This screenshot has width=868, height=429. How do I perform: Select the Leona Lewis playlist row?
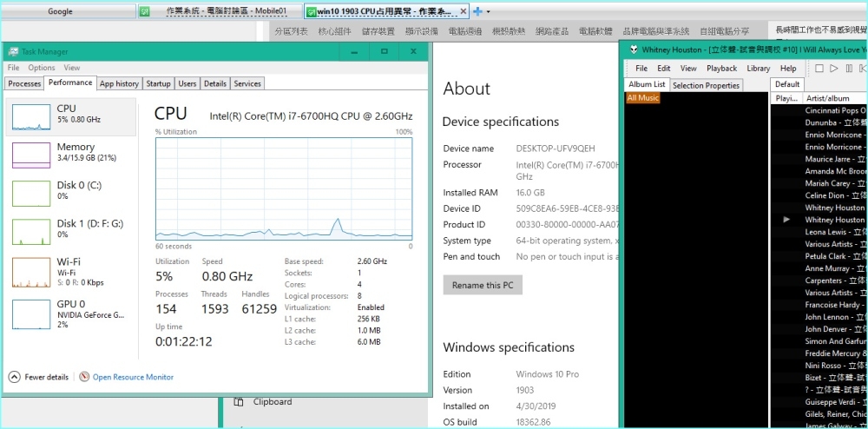pos(819,232)
